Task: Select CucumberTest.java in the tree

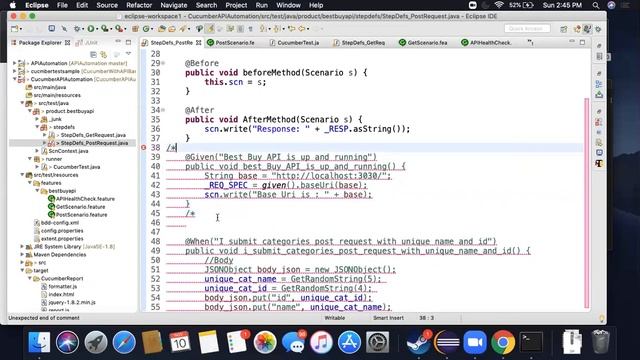Action: click(x=76, y=167)
